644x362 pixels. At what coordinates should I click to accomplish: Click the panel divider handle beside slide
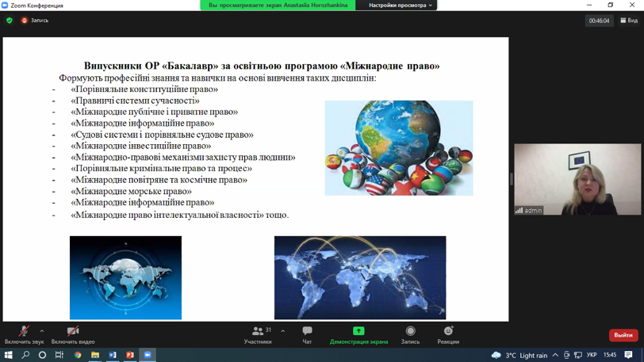tap(512, 179)
